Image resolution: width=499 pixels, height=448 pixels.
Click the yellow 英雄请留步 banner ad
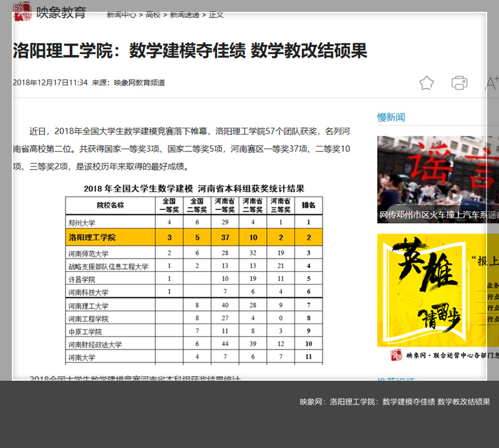(438, 290)
